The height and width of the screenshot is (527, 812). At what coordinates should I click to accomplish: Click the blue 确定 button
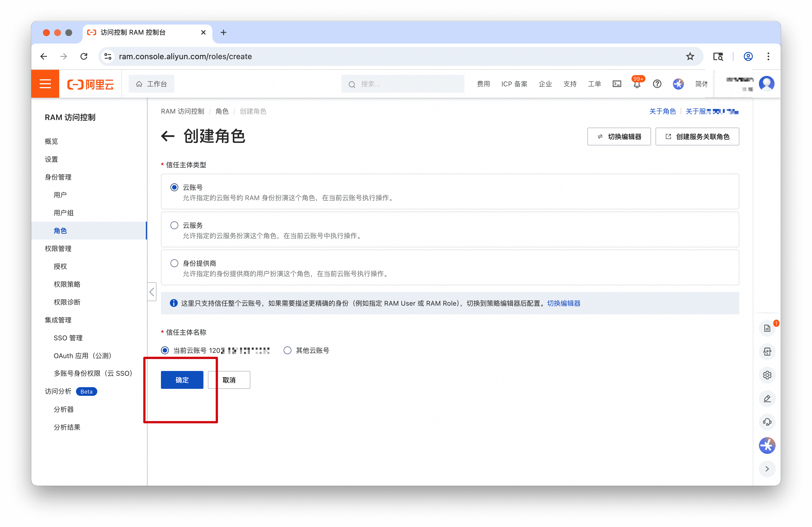[x=182, y=380]
